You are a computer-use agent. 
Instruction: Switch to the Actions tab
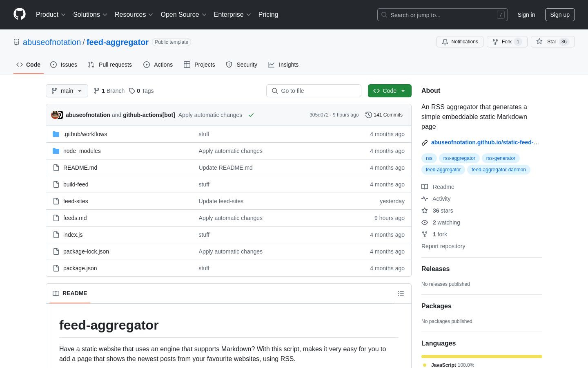(x=158, y=65)
